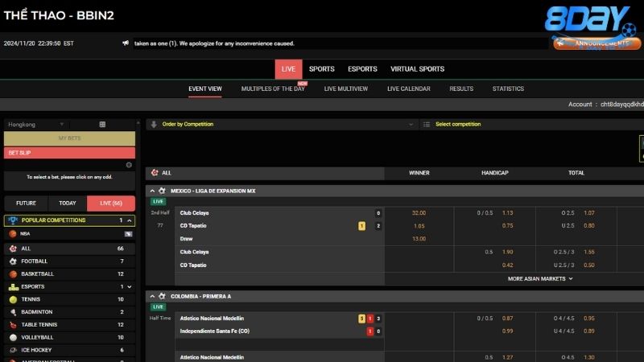The image size is (644, 362).
Task: Pick Club Celaya winner odds 32.00
Action: coord(419,213)
